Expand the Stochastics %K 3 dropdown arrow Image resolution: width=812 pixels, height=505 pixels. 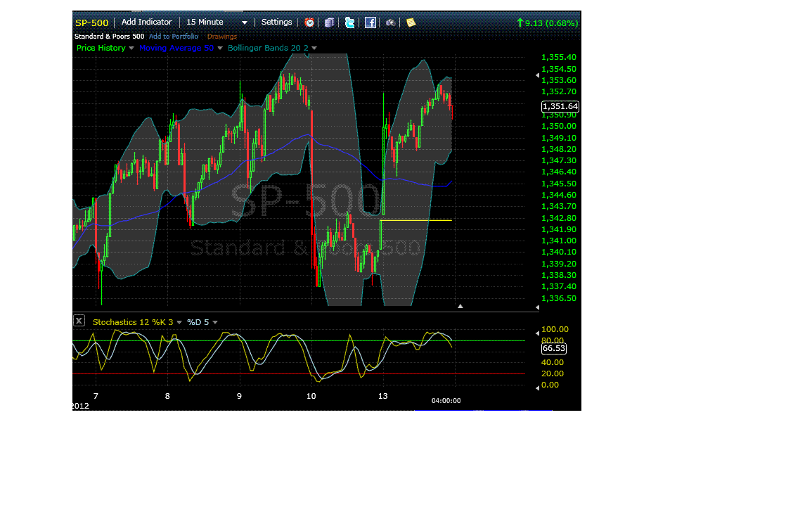[179, 322]
